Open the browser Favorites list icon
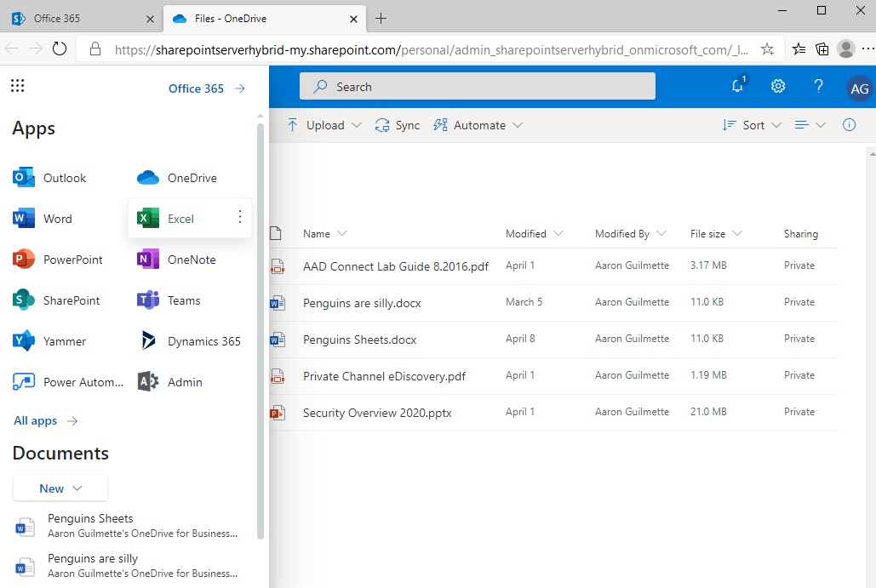This screenshot has width=876, height=588. tap(799, 49)
